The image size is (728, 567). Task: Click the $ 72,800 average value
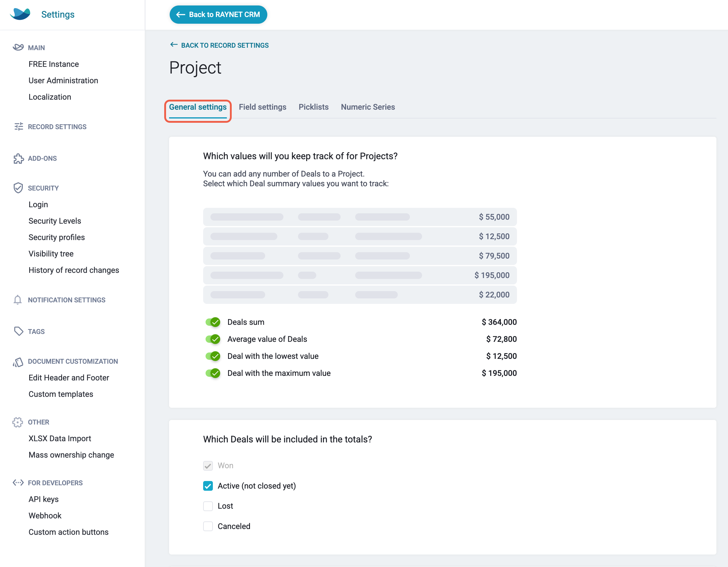[x=501, y=339]
